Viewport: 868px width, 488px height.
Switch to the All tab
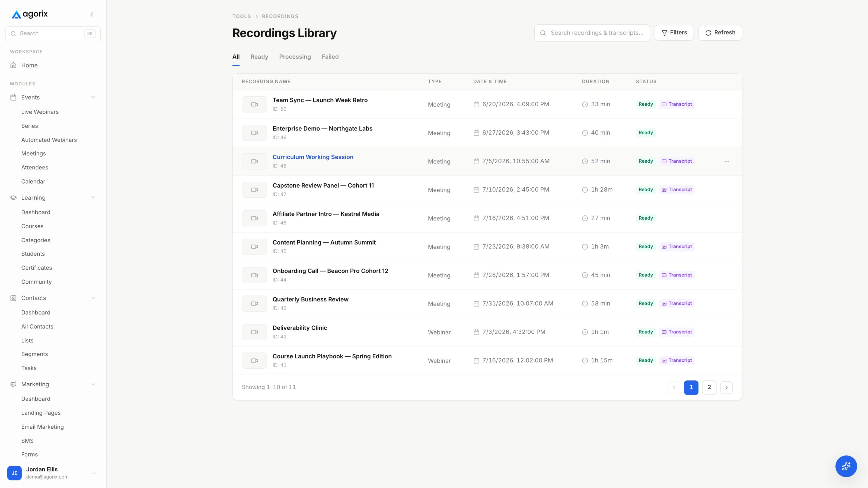click(236, 57)
